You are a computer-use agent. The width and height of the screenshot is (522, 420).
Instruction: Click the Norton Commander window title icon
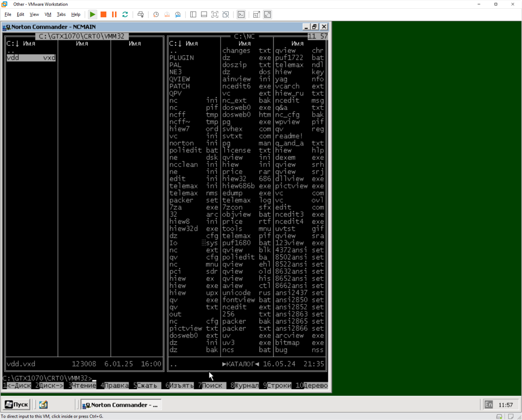[x=7, y=27]
